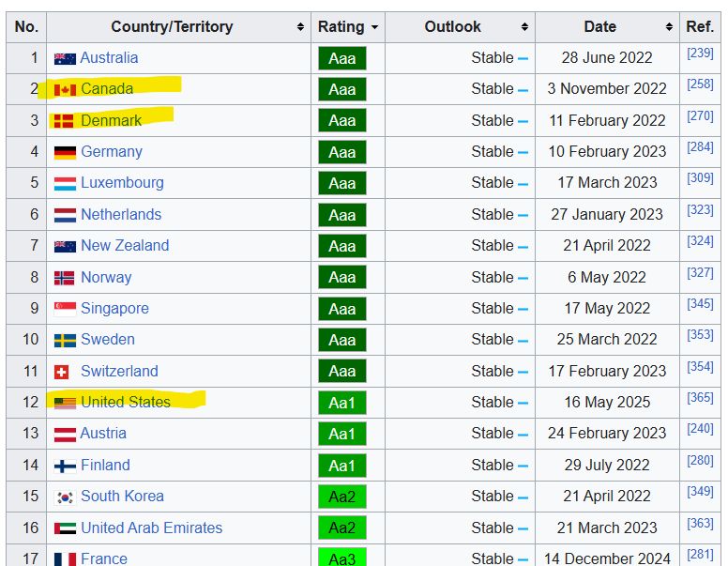Image resolution: width=728 pixels, height=566 pixels.
Task: Open reference [239] for Australia
Action: (700, 53)
